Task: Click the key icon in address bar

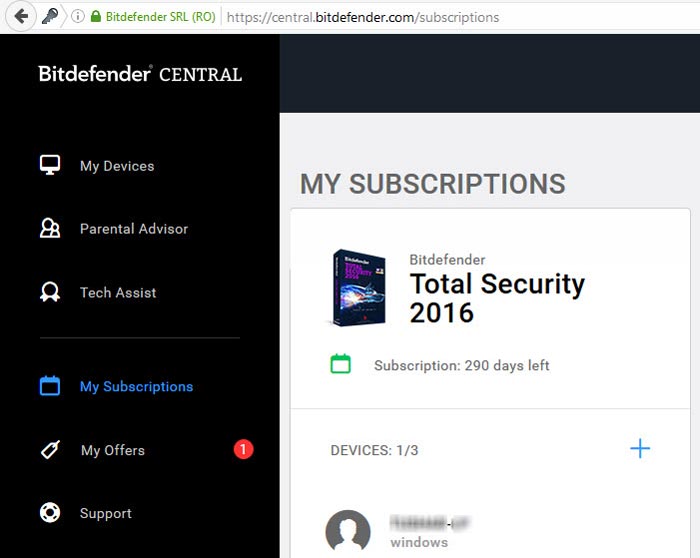Action: 50,17
